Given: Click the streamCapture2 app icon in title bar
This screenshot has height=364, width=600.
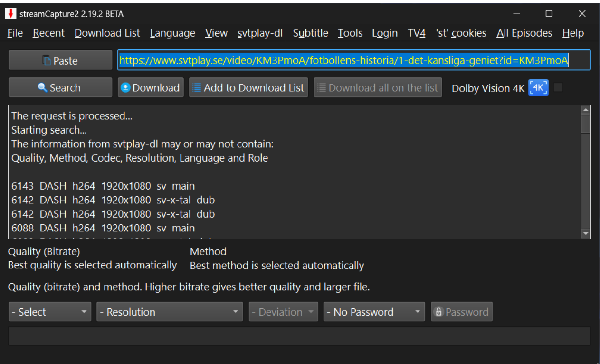Looking at the screenshot, I should coord(10,14).
